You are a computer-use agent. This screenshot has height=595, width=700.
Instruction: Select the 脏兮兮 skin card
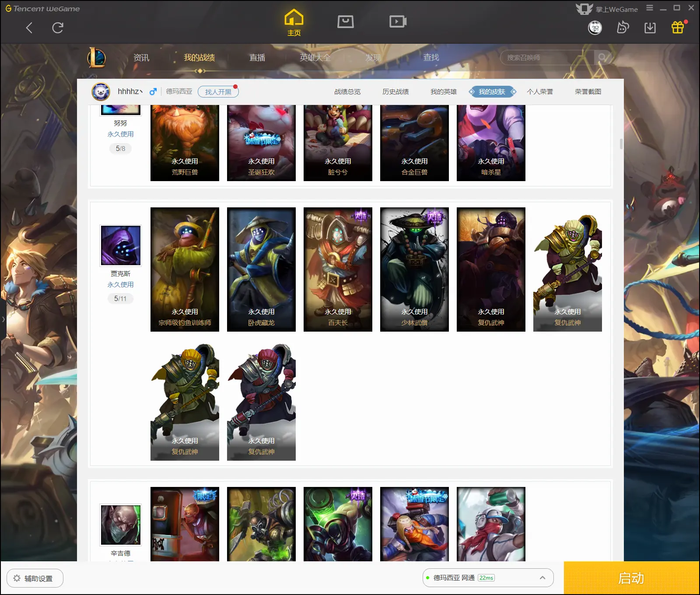pyautogui.click(x=338, y=143)
